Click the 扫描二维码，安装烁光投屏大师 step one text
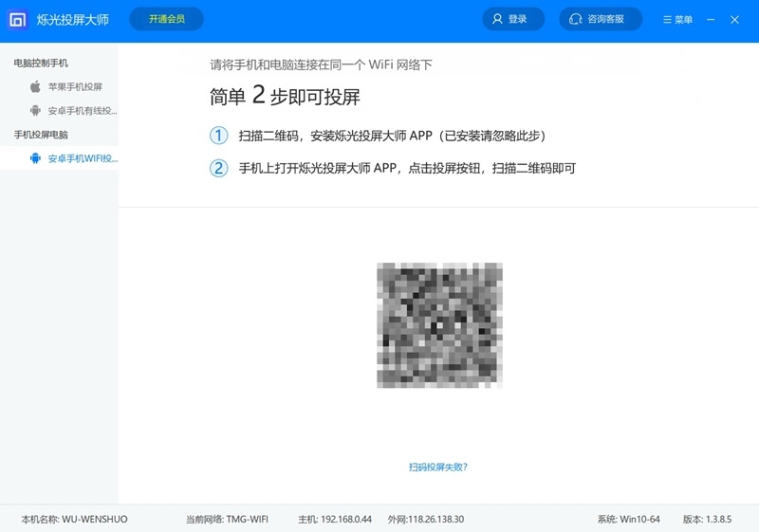Screen dimensions: 759x532 coord(393,136)
